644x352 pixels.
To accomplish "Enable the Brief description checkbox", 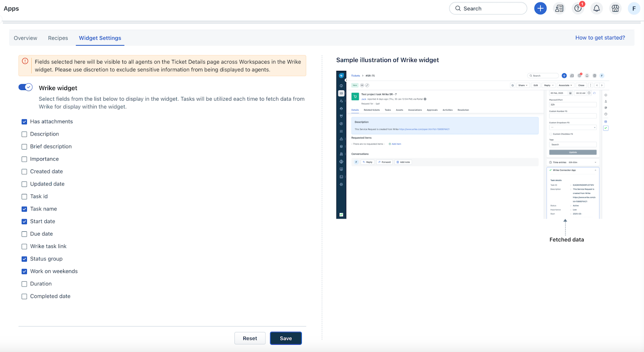I will [24, 146].
